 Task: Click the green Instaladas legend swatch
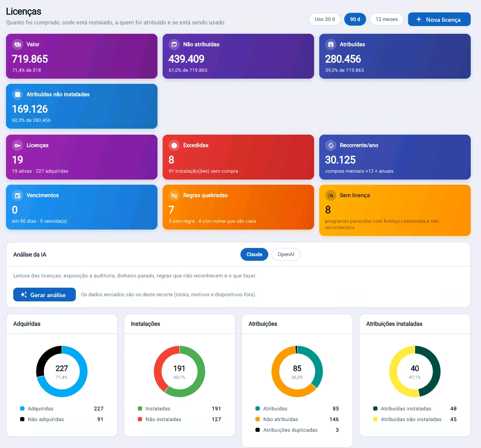tap(140, 409)
